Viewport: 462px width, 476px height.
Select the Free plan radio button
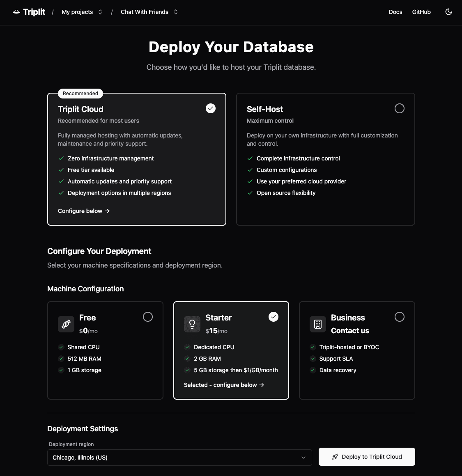[x=148, y=317]
